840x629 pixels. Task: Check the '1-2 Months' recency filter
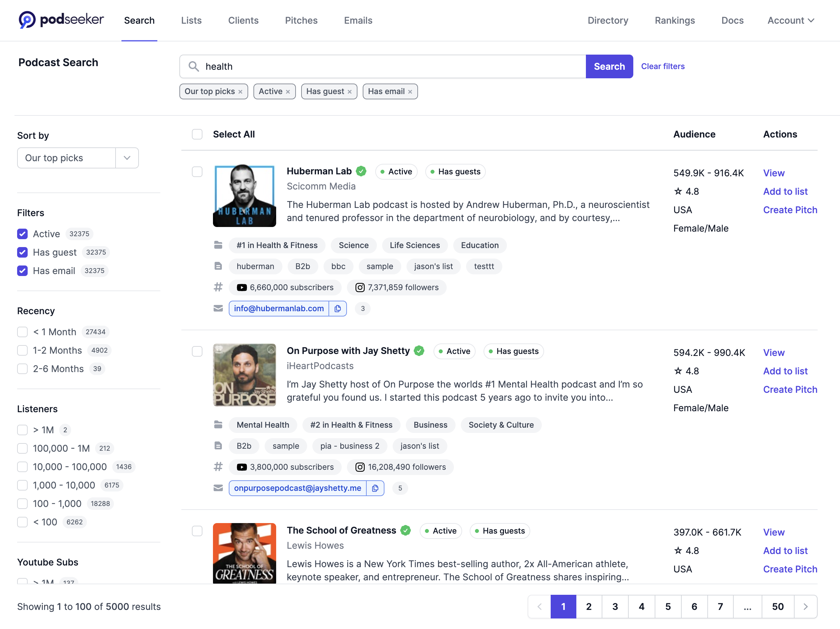pos(22,350)
